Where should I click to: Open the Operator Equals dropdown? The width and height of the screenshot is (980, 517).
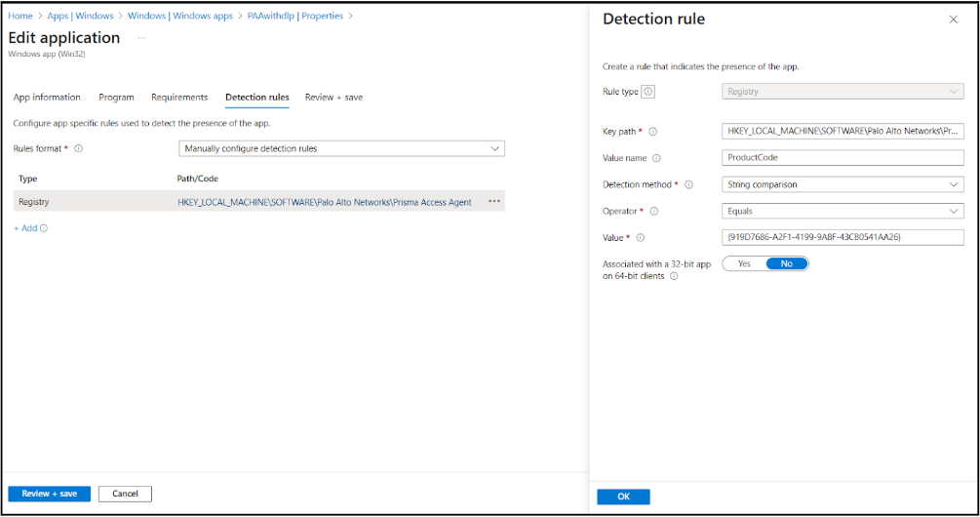click(843, 211)
